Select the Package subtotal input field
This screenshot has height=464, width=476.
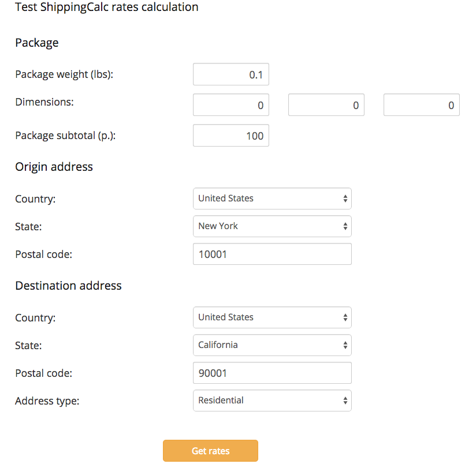click(x=230, y=135)
